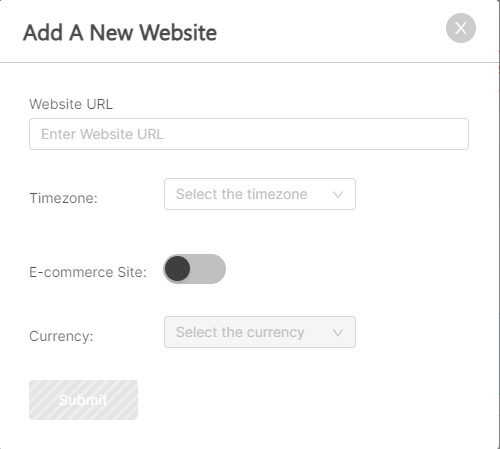The height and width of the screenshot is (449, 500).
Task: Click the Select the timezone placeholder text
Action: coord(242,194)
